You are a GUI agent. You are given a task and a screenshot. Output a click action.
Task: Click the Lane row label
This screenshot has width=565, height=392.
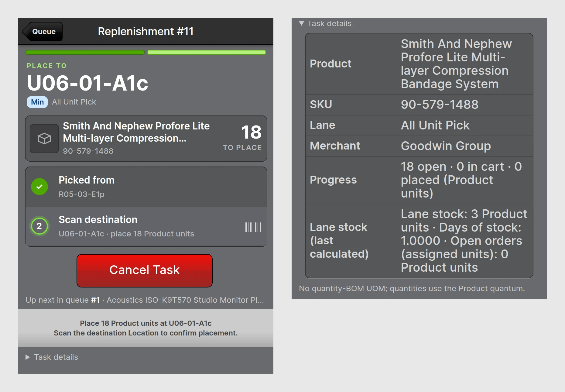coord(322,125)
